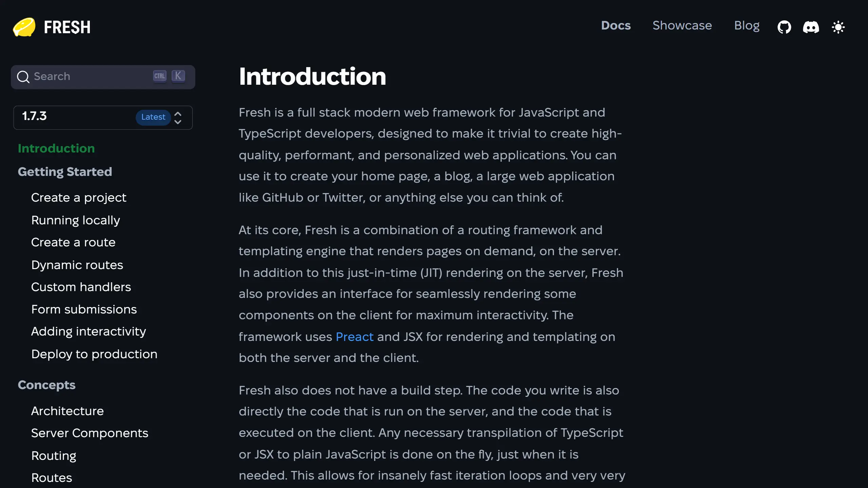
Task: Open the GitHub repository icon
Action: point(784,27)
